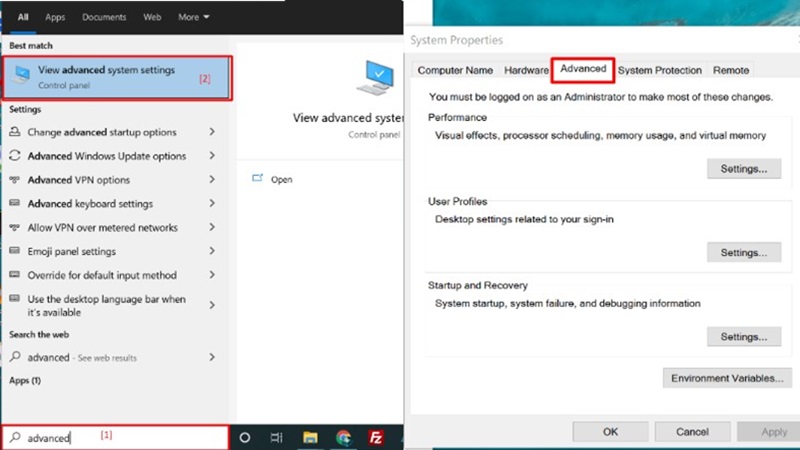Click the Open icon in preview pane
The height and width of the screenshot is (450, 800).
coord(258,178)
